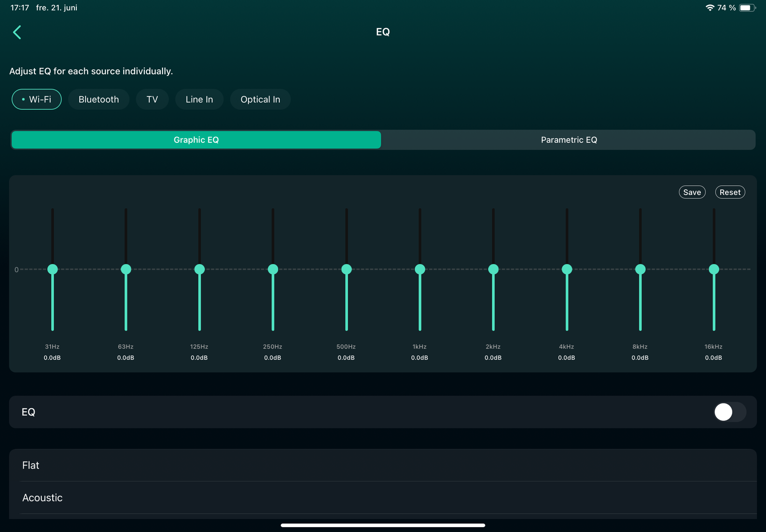
Task: Click the 250Hz slider handle
Action: point(273,269)
